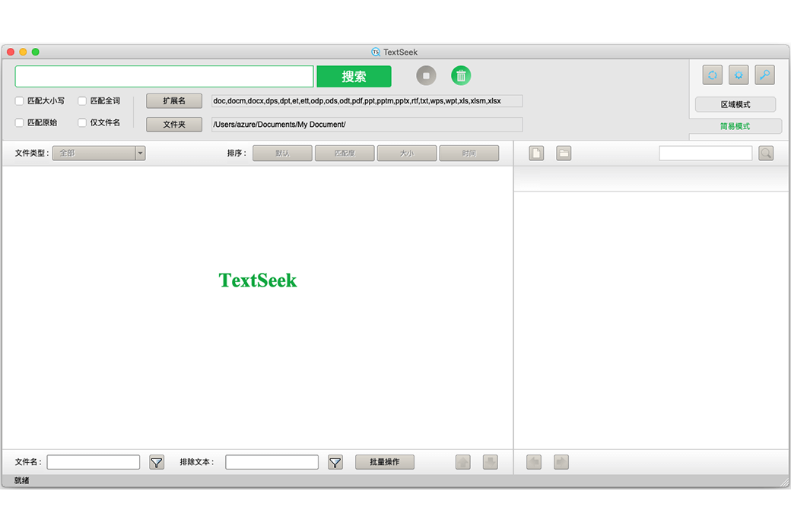Focus the 排除文本 filter field
The image size is (791, 532).
(x=272, y=462)
